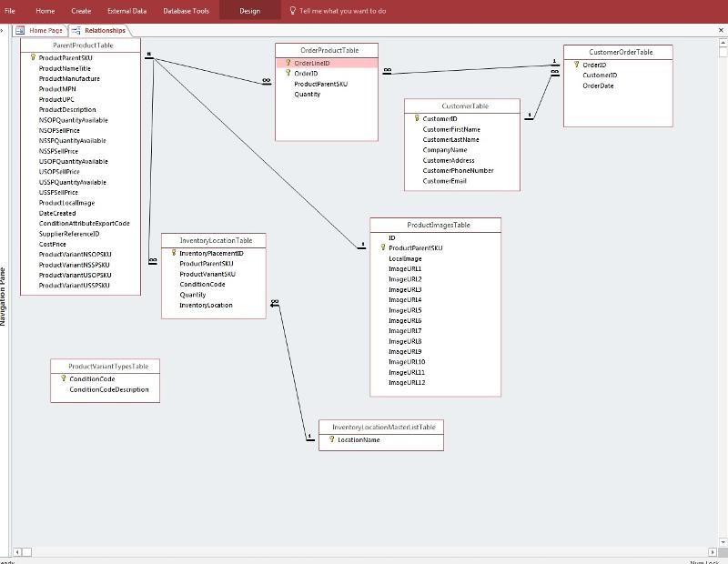Click the key icon beside OrderID in CustomerOrderTable

(577, 65)
